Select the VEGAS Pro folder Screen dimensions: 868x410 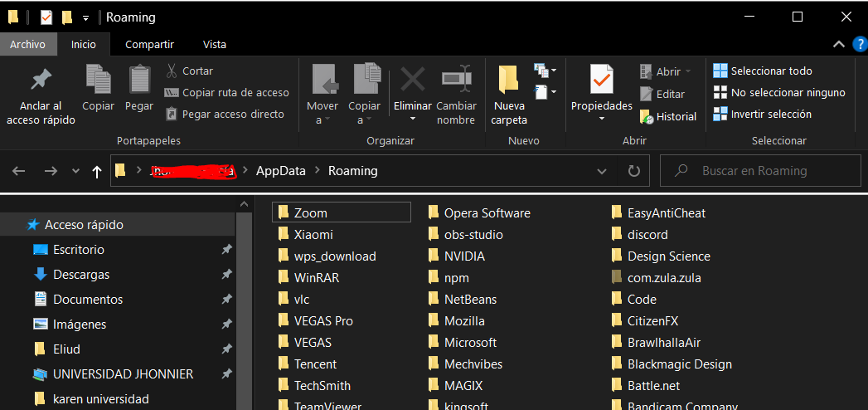click(x=316, y=321)
